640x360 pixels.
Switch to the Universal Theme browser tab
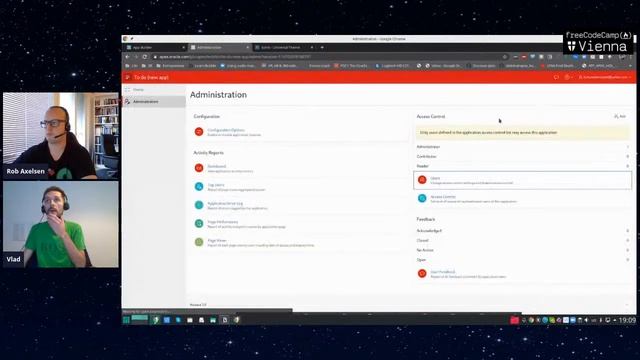point(284,47)
